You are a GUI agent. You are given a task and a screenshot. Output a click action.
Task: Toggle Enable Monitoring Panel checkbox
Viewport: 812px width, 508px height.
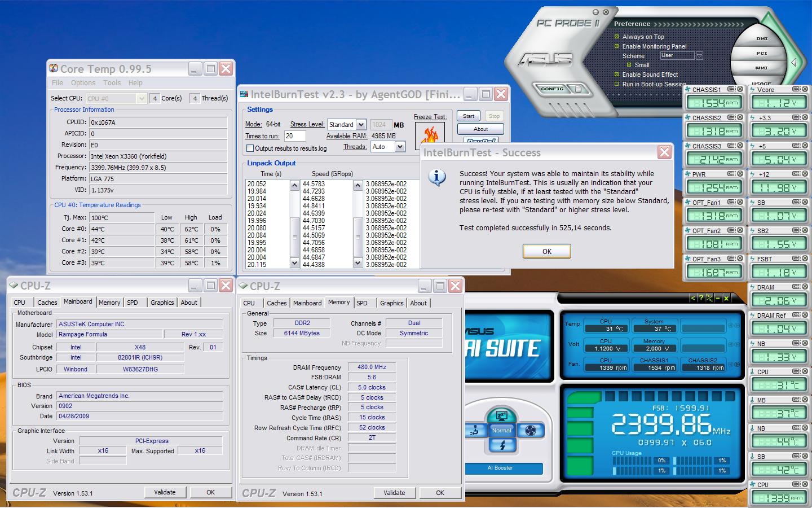coord(617,46)
